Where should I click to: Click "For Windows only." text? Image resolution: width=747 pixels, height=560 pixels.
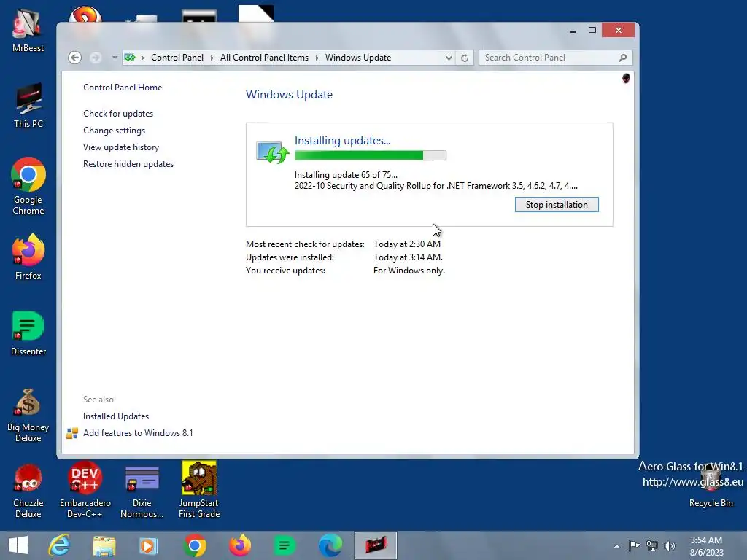(409, 270)
